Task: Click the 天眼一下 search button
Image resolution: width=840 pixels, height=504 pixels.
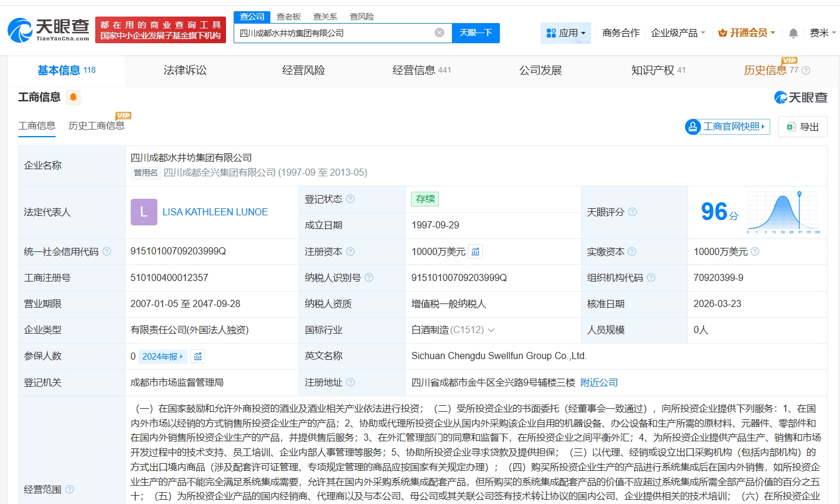Action: (476, 33)
